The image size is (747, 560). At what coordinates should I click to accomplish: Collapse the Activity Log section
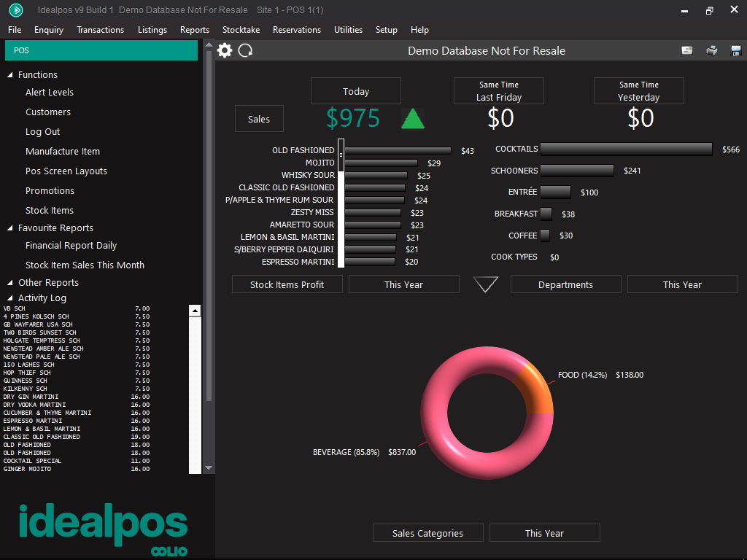(x=10, y=298)
